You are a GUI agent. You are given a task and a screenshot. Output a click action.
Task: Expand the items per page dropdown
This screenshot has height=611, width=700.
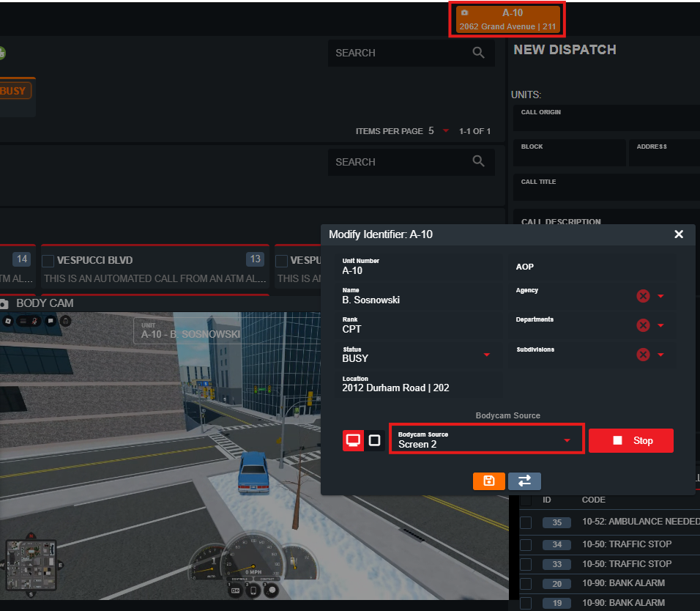point(445,131)
